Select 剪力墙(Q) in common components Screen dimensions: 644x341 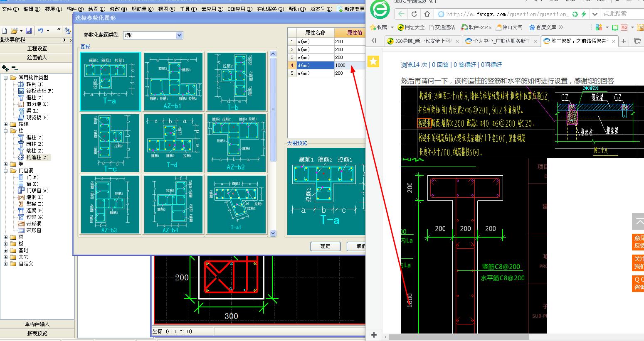[37, 104]
